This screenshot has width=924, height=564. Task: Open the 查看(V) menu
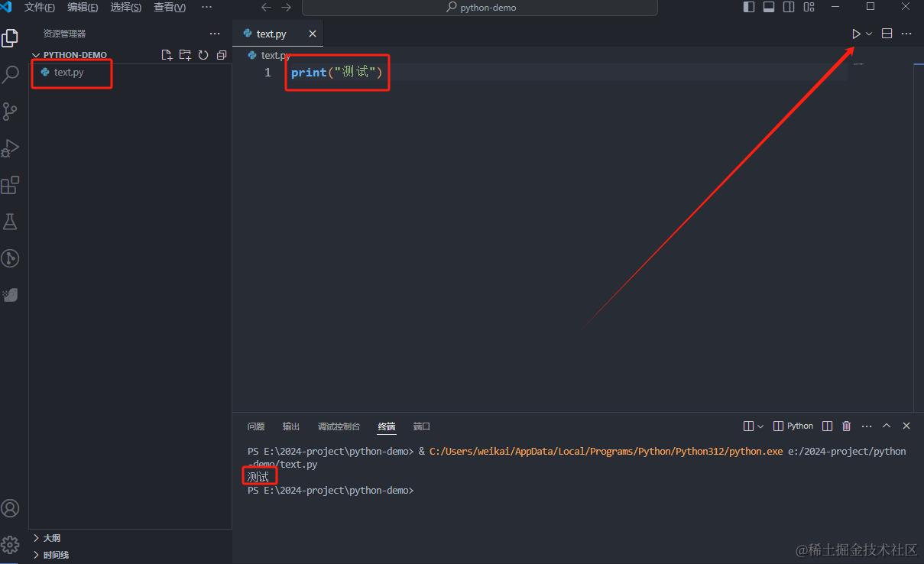click(170, 7)
